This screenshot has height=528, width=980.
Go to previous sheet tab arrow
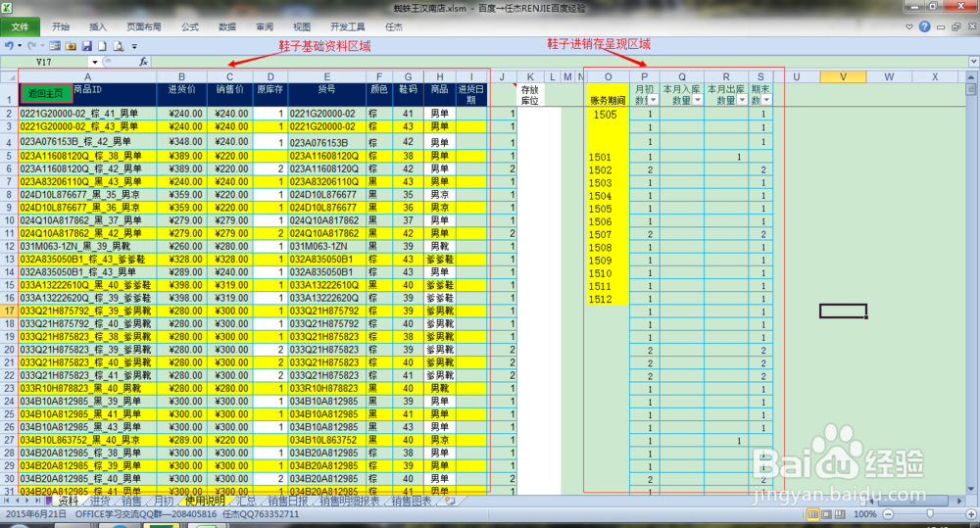[x=18, y=501]
